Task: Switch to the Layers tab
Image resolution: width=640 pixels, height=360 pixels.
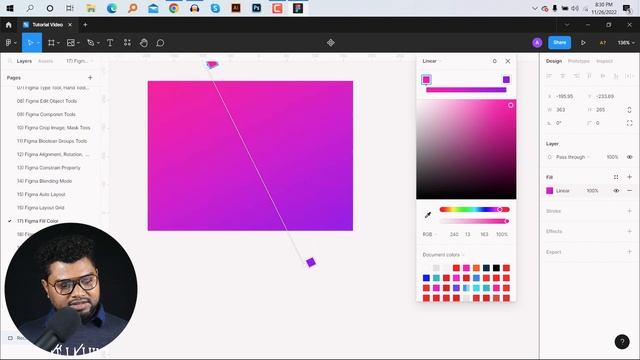Action: pos(24,61)
